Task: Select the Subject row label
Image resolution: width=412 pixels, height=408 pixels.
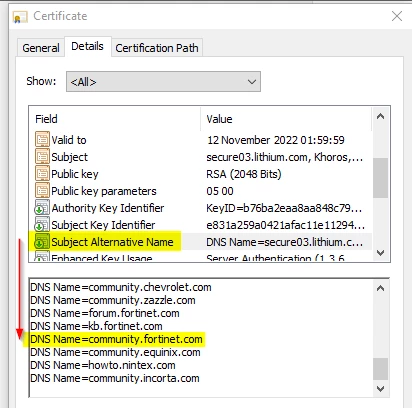Action: (69, 157)
